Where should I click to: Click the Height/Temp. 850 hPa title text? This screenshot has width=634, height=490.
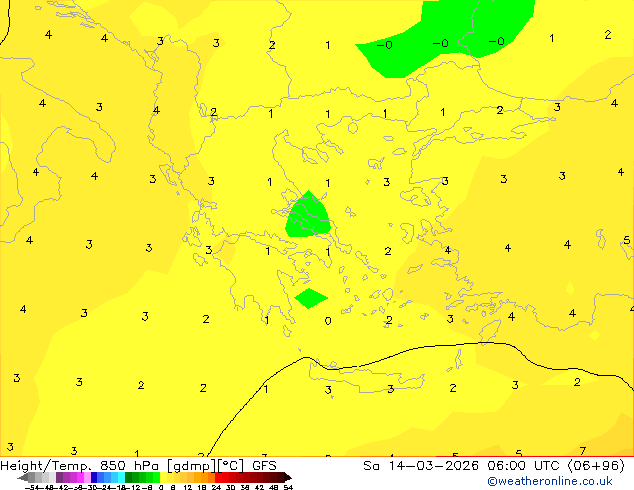click(x=80, y=466)
